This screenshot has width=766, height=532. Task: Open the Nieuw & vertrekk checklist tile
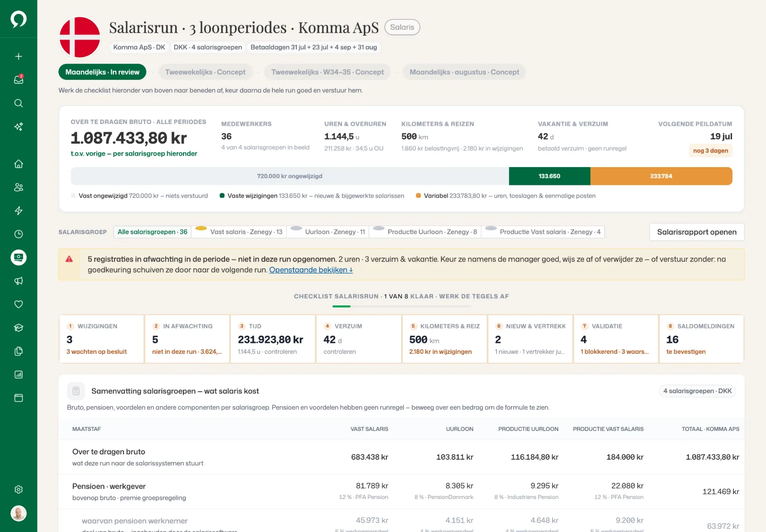tap(530, 339)
